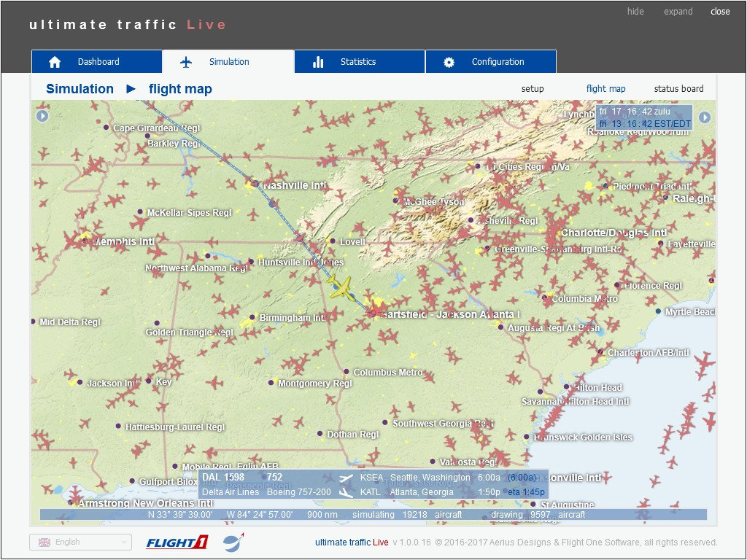This screenshot has height=560, width=747.
Task: Switch to the Statistics tab
Action: (360, 61)
